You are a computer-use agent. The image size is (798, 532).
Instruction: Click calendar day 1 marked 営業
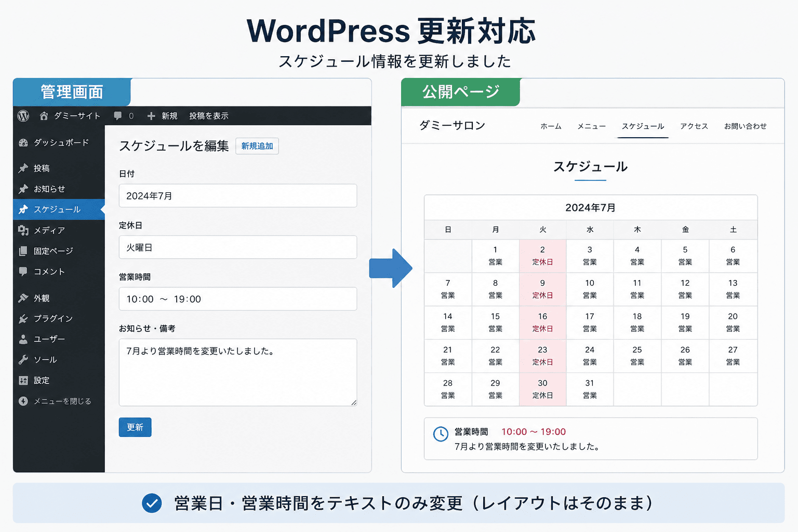496,256
